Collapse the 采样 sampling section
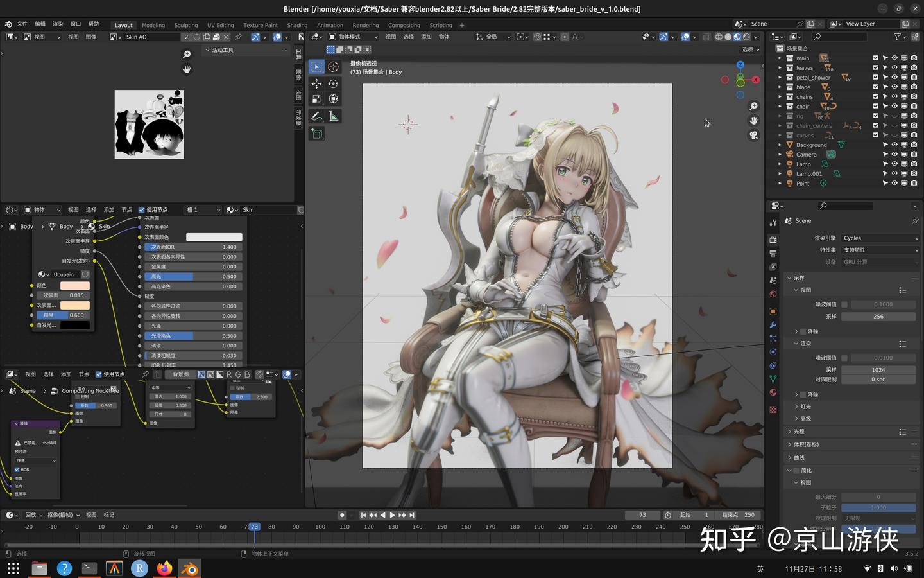The image size is (924, 578). pyautogui.click(x=798, y=277)
